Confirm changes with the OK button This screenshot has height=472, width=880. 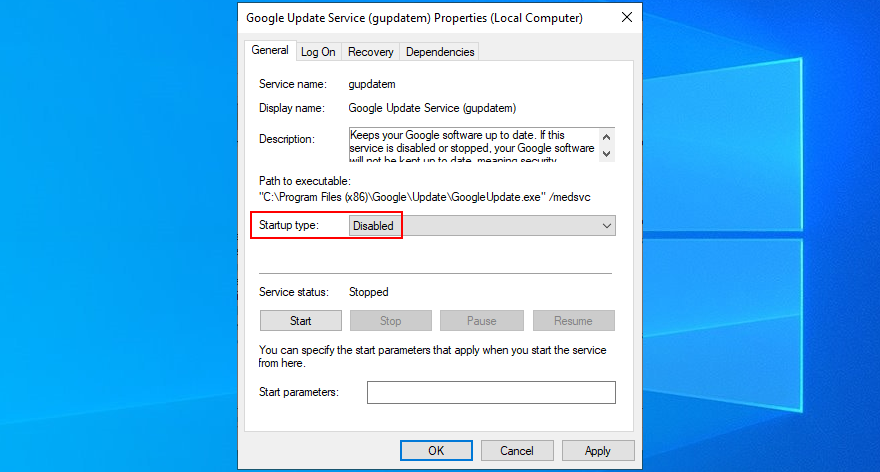[x=436, y=451]
